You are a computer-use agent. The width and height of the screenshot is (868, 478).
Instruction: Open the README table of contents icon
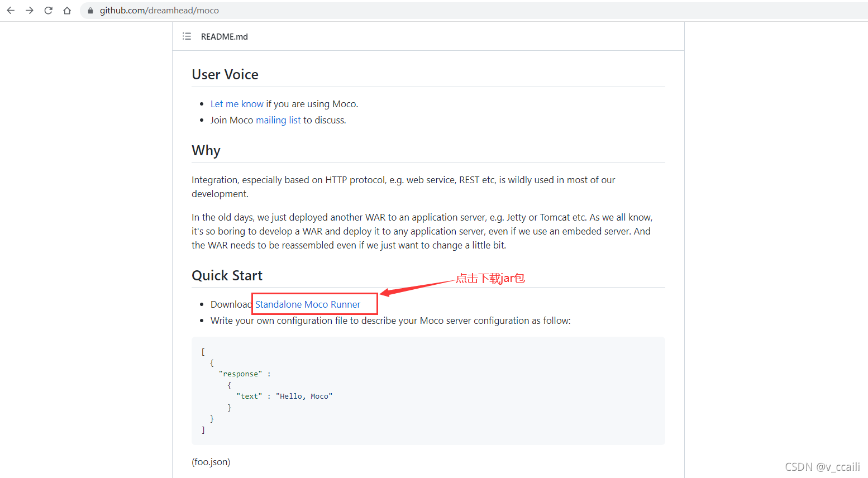tap(187, 36)
